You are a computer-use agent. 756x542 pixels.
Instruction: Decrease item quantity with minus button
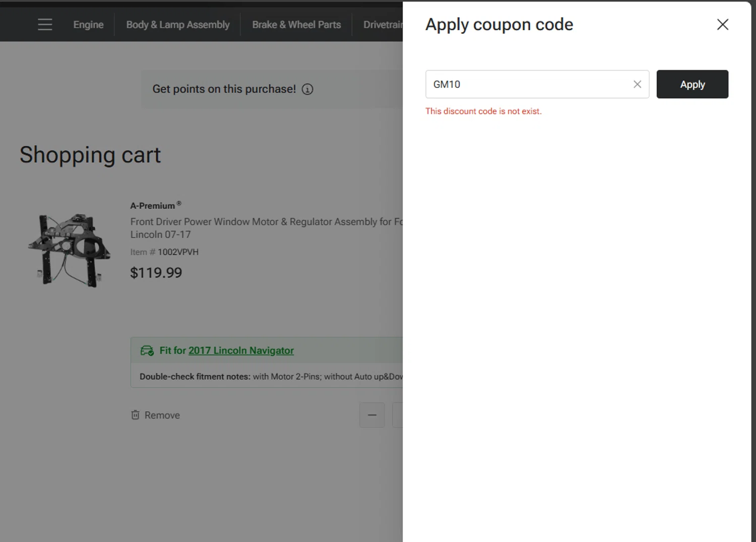click(x=372, y=415)
